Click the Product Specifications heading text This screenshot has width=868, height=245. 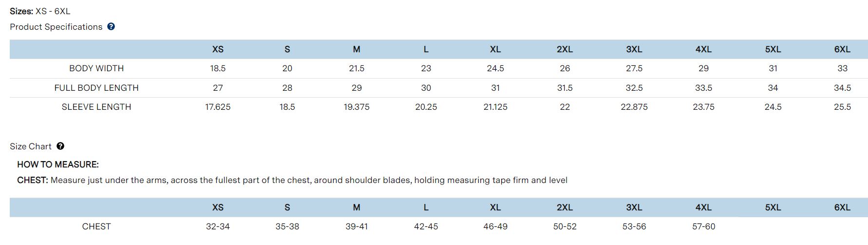[56, 27]
